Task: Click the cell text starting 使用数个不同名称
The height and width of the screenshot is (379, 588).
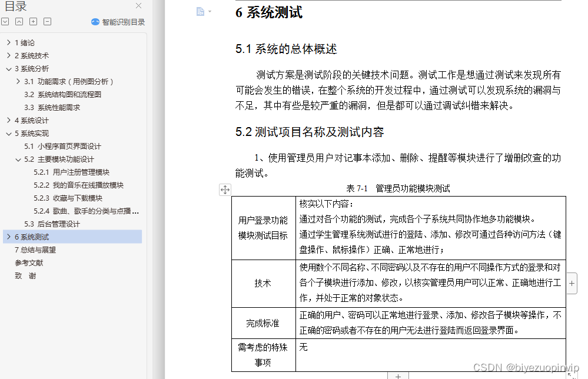Action: point(430,282)
